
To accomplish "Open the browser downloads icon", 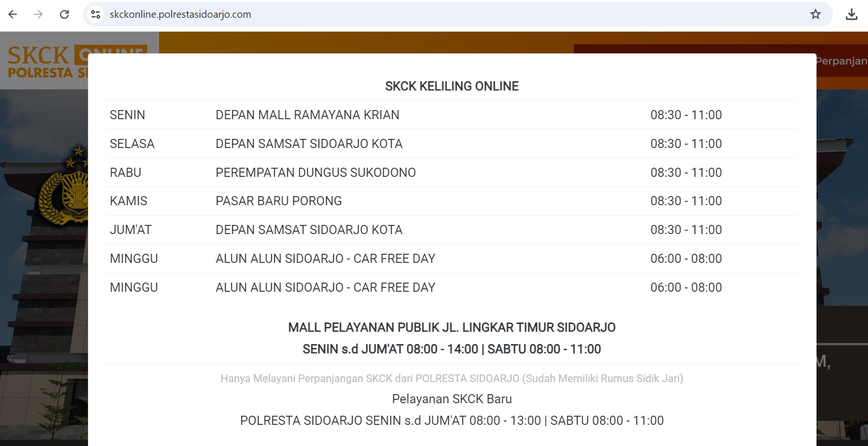I will point(851,14).
